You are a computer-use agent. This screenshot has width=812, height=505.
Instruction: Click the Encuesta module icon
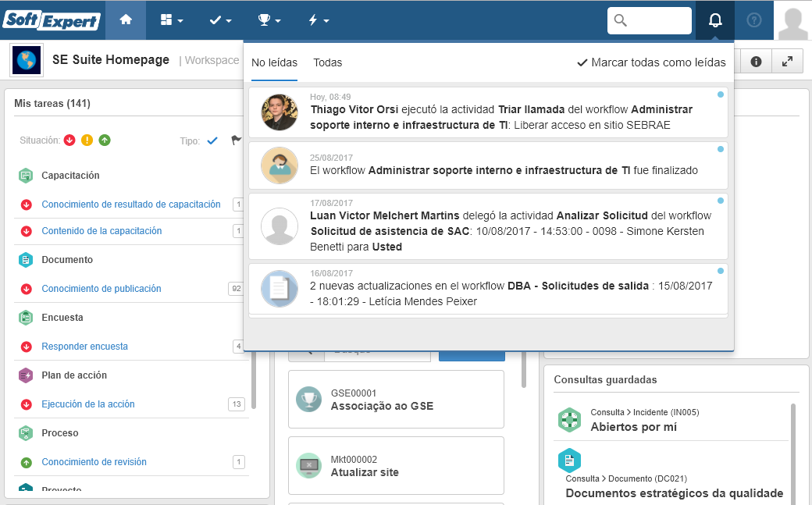tap(25, 318)
